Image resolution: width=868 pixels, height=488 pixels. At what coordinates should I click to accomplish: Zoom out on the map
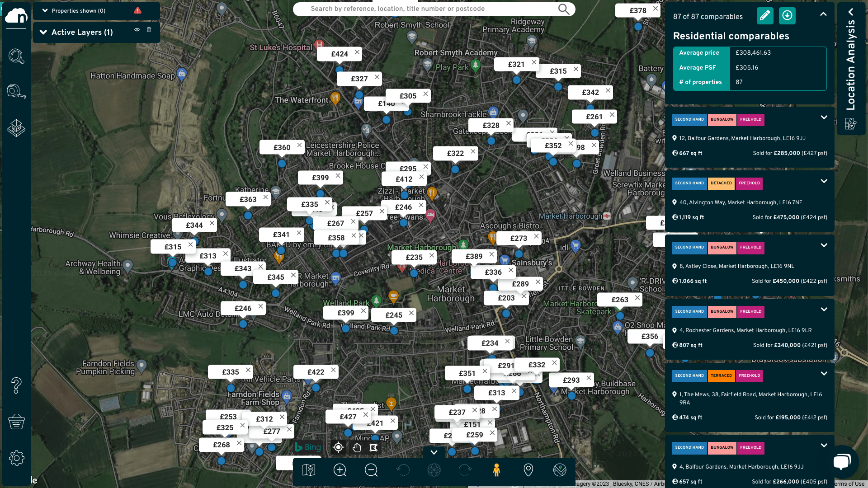point(371,470)
